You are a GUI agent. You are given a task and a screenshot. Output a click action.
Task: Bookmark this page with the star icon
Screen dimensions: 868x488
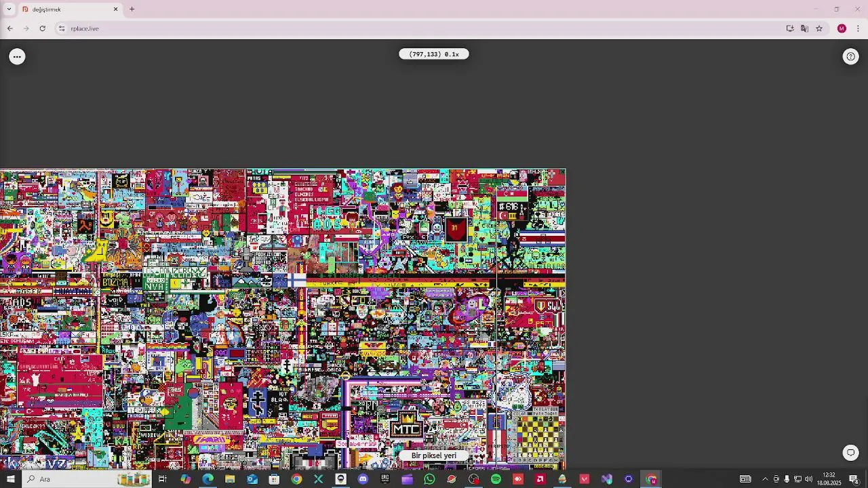[x=819, y=28]
